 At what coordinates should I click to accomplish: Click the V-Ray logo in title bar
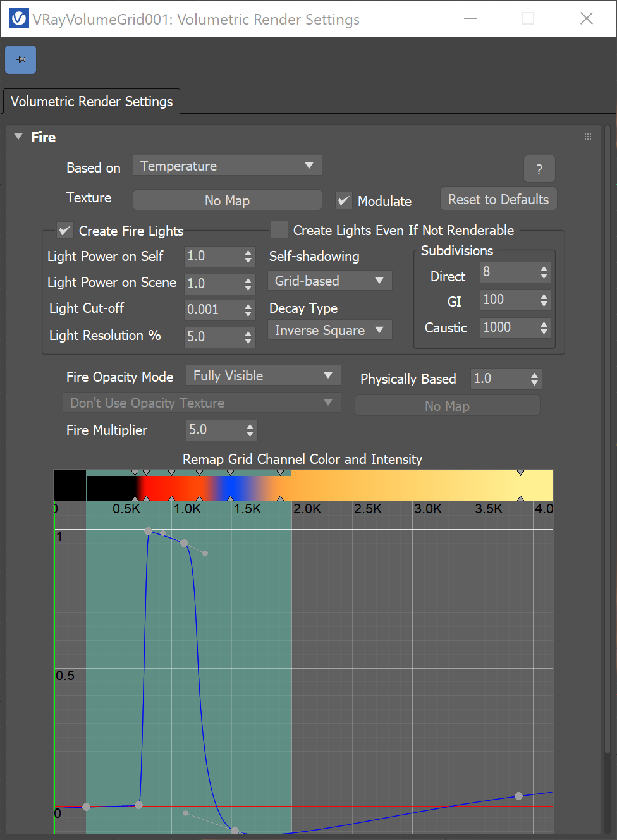(x=19, y=19)
